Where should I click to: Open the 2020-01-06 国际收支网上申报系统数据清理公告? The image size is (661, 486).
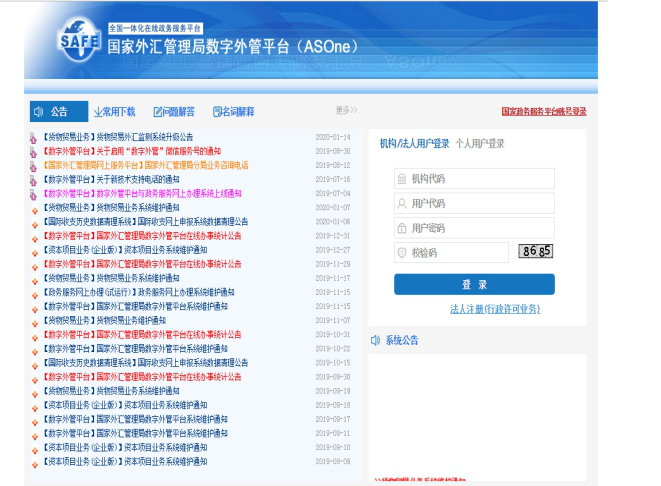[146, 222]
